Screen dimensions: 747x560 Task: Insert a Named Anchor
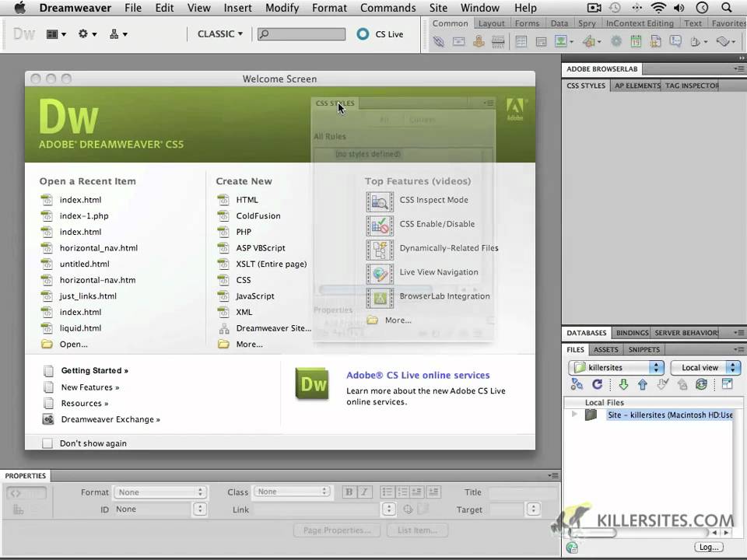click(479, 42)
